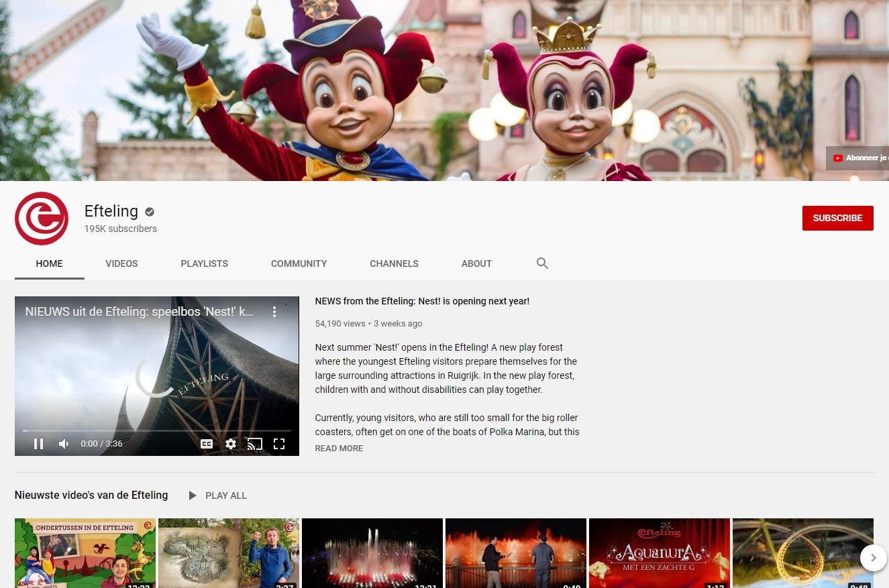Image resolution: width=889 pixels, height=588 pixels.
Task: Click the 195K subscribers text
Action: (121, 229)
